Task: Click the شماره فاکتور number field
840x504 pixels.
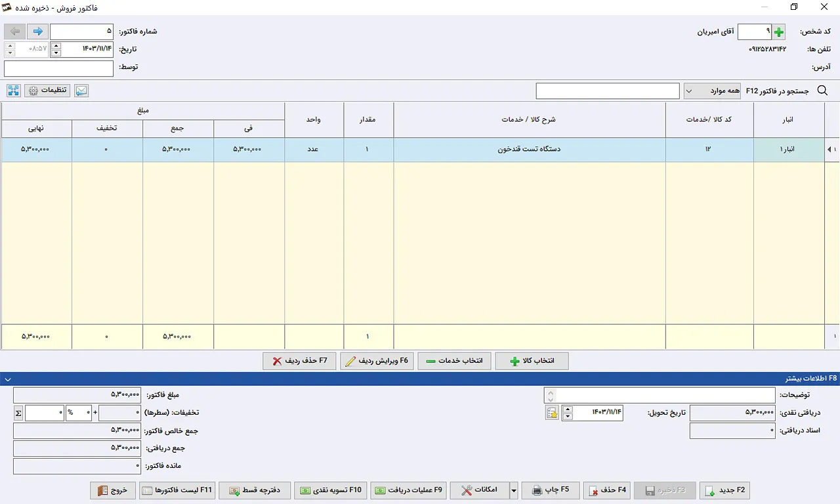Action: [x=82, y=31]
